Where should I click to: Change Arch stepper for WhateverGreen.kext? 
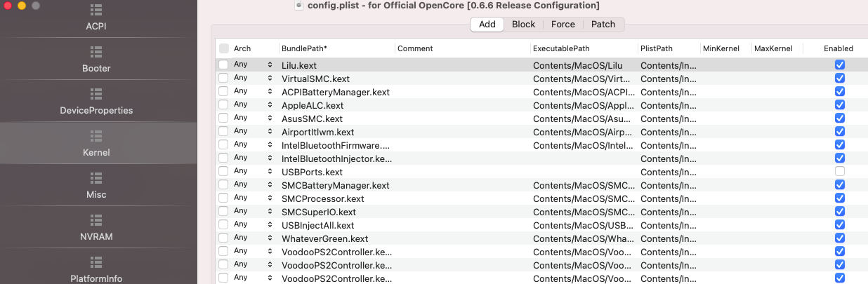(x=270, y=238)
